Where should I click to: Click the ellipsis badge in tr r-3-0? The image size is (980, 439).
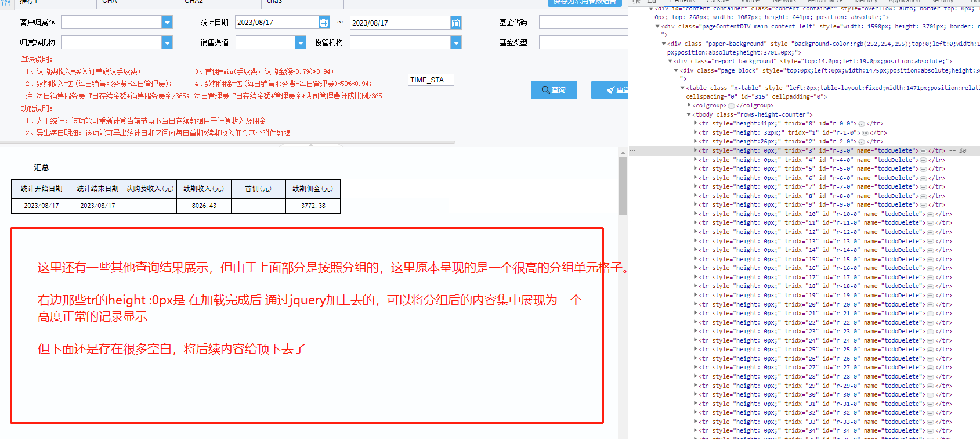click(923, 151)
